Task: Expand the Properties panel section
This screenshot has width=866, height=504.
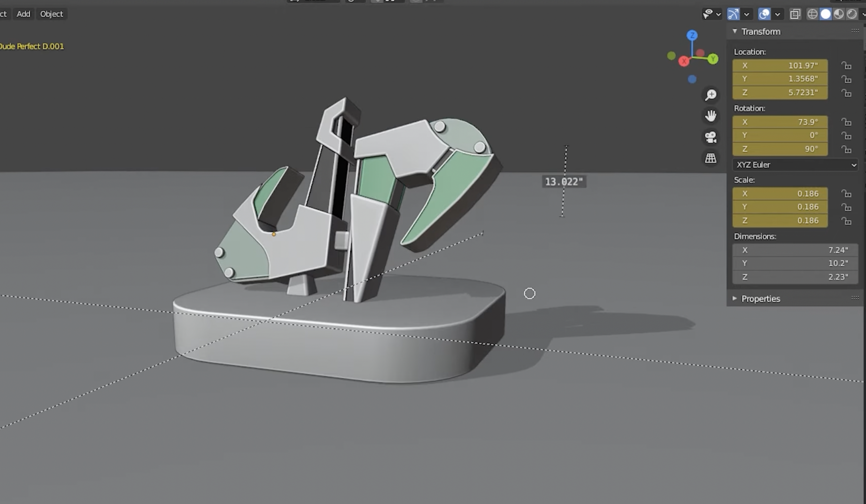Action: pos(760,299)
